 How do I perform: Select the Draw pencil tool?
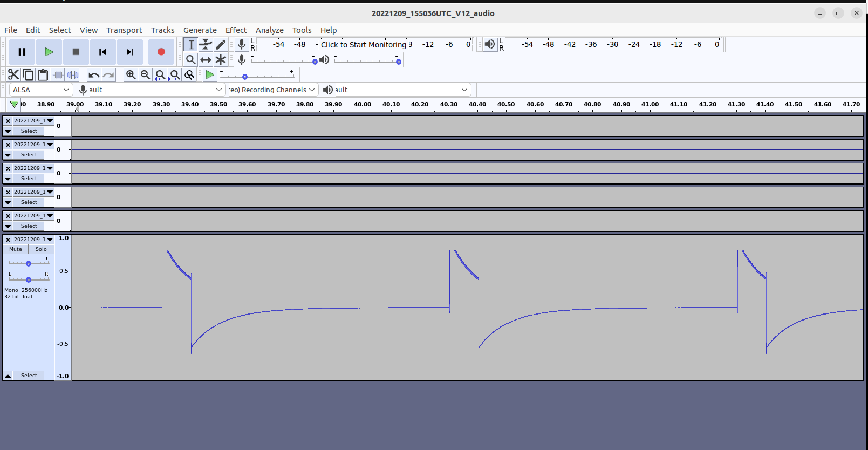pos(221,44)
